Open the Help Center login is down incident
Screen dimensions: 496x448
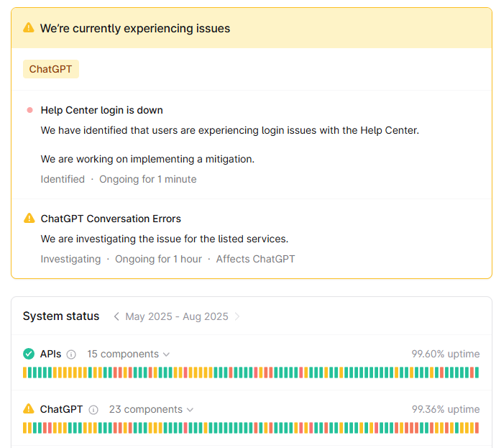click(x=101, y=110)
